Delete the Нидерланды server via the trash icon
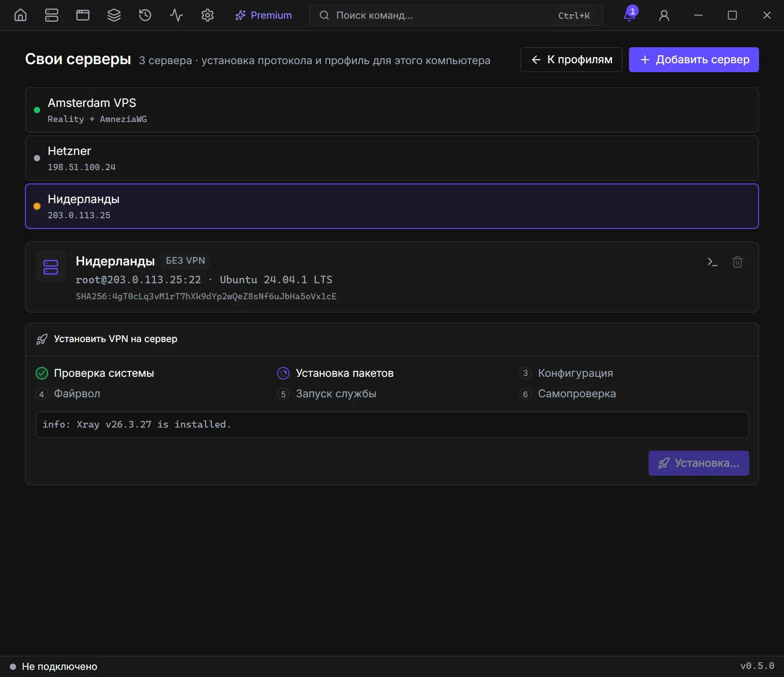 click(x=738, y=262)
